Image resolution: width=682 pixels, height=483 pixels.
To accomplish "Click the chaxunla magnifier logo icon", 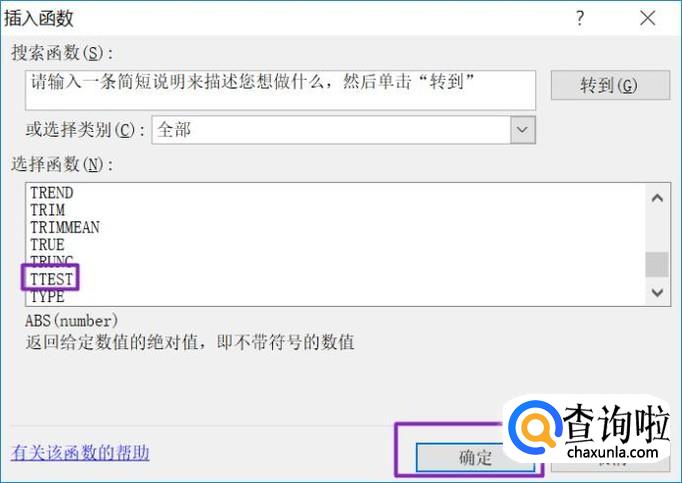I will click(535, 428).
